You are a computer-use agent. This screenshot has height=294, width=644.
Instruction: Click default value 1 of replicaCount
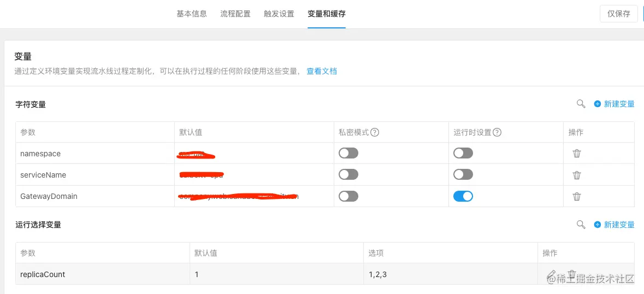click(x=276, y=274)
